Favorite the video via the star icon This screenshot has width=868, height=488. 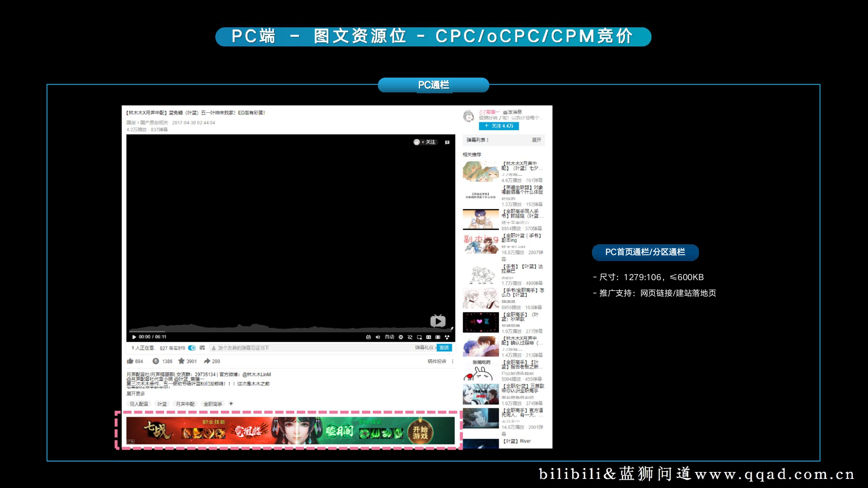click(182, 361)
